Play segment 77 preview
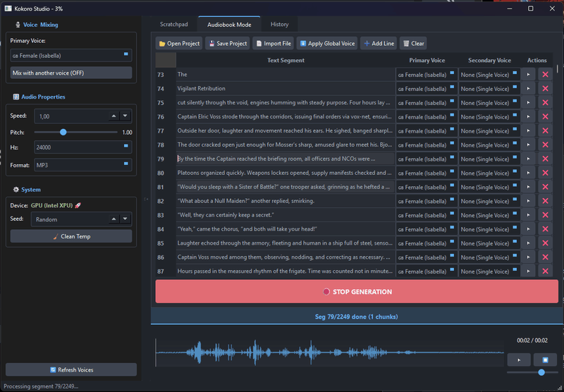The width and height of the screenshot is (564, 392). (528, 130)
